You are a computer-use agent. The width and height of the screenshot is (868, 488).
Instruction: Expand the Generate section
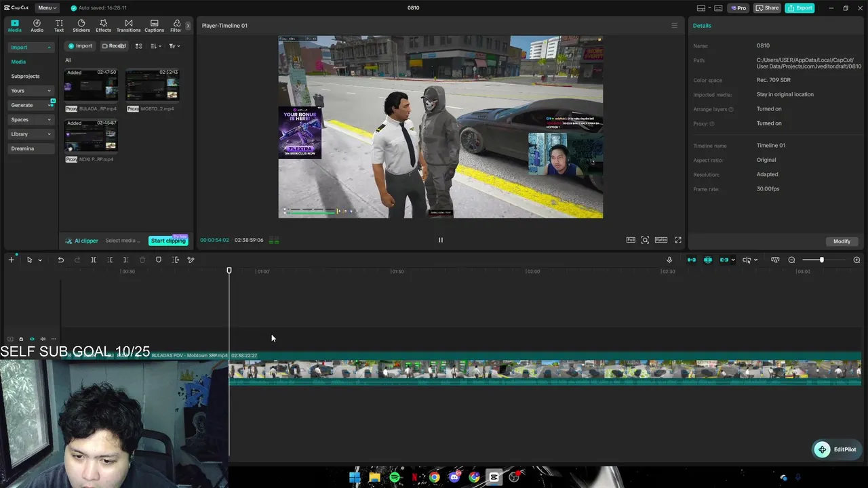coord(31,105)
